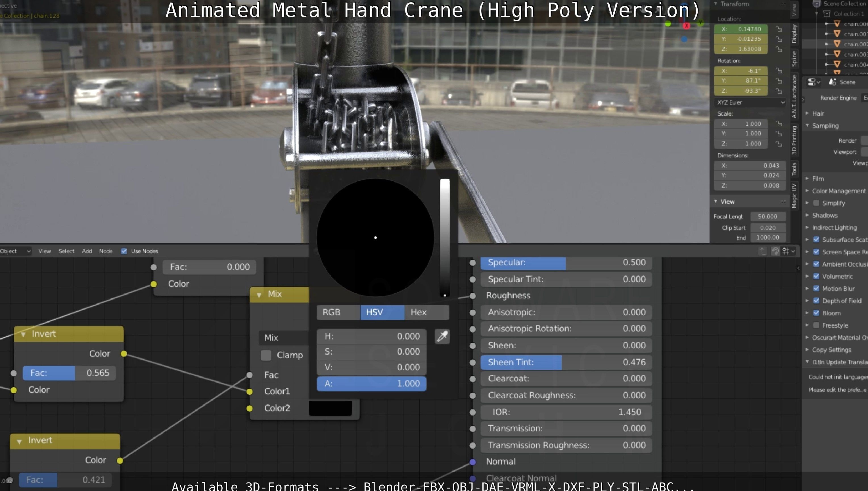Open the Mix blend type dropdown

[x=284, y=338]
